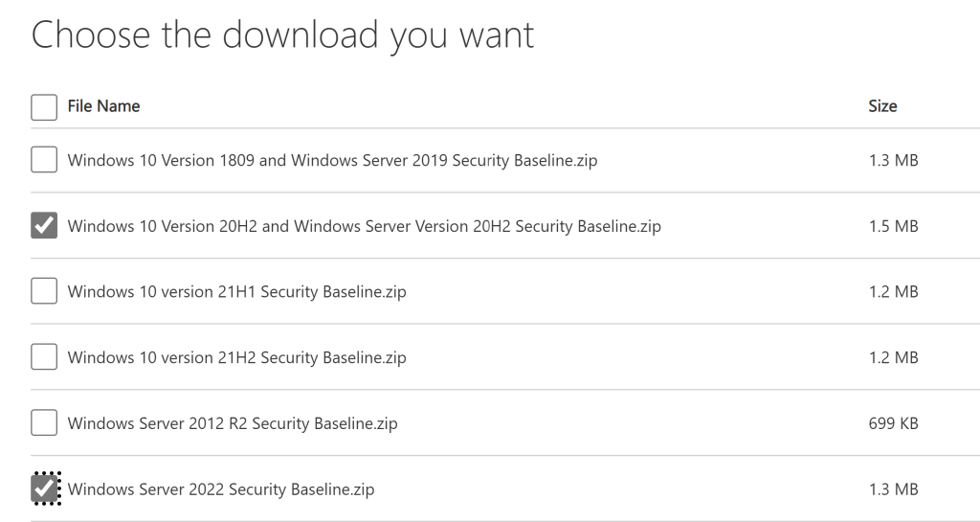
Task: Uncheck the Windows 10 Version 20H2 baseline checkbox
Action: pos(44,226)
